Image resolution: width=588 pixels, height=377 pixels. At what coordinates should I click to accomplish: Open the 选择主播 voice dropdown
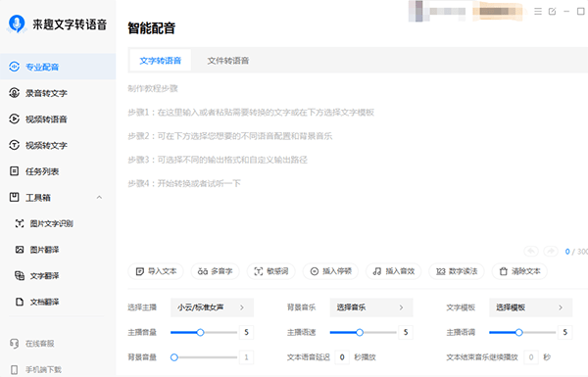click(x=213, y=307)
